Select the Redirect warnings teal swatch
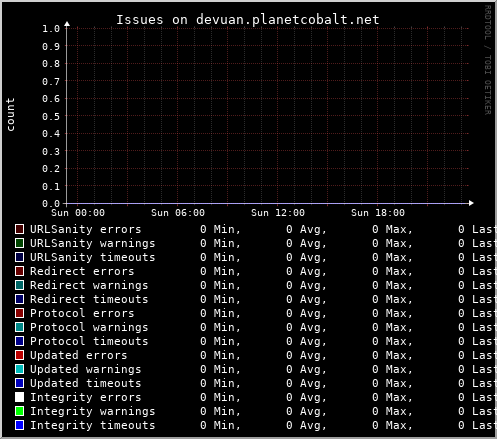 click(19, 285)
